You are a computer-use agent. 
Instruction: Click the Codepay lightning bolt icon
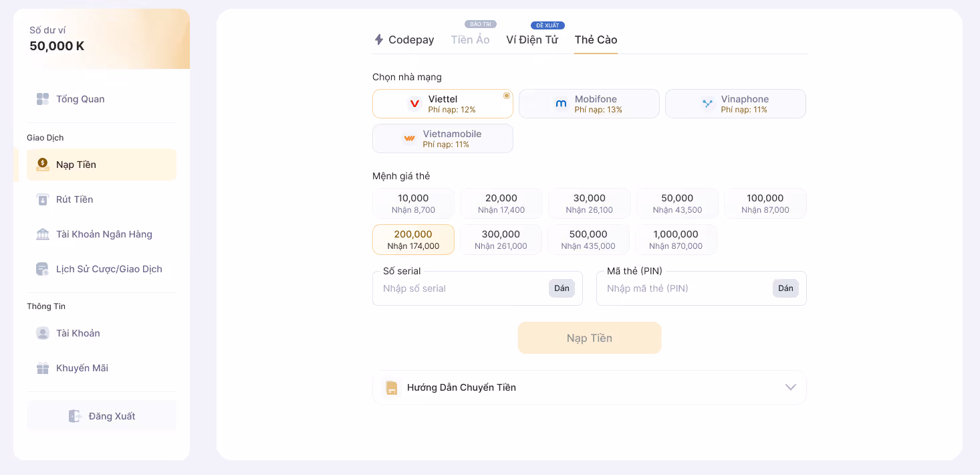[x=379, y=39]
